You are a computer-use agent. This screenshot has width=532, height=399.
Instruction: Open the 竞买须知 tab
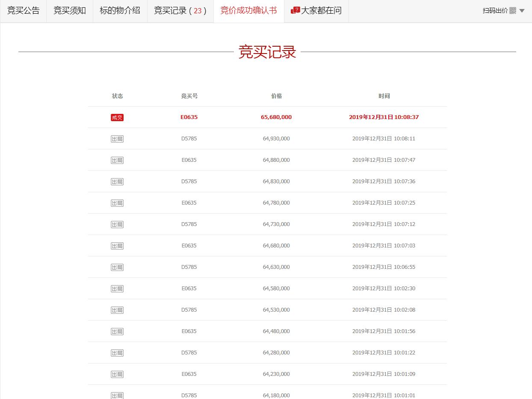click(69, 11)
